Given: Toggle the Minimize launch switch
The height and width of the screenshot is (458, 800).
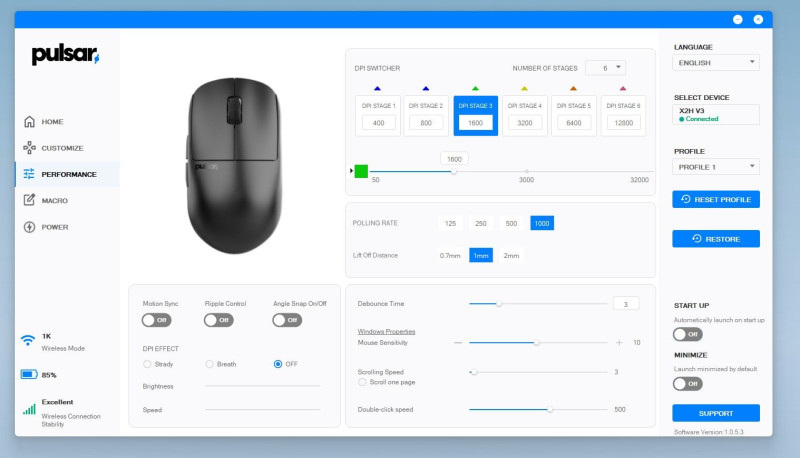Looking at the screenshot, I should [687, 384].
